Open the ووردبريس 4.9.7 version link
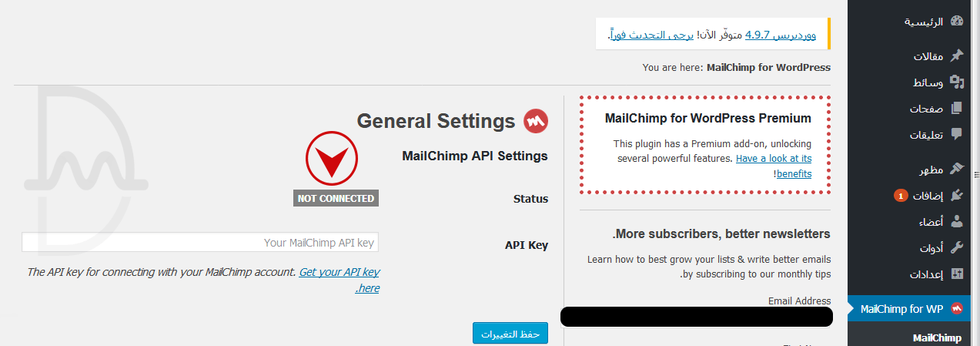Image resolution: width=980 pixels, height=346 pixels. [781, 35]
